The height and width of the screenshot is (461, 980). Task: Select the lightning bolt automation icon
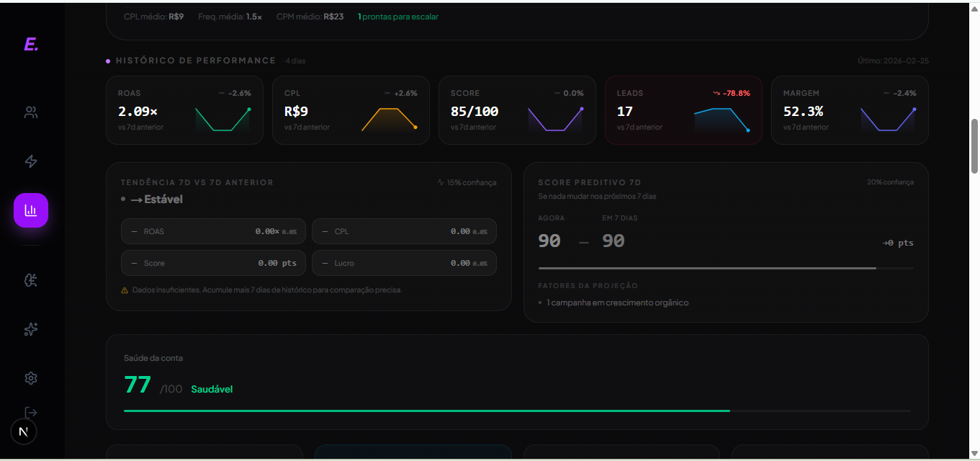(30, 161)
